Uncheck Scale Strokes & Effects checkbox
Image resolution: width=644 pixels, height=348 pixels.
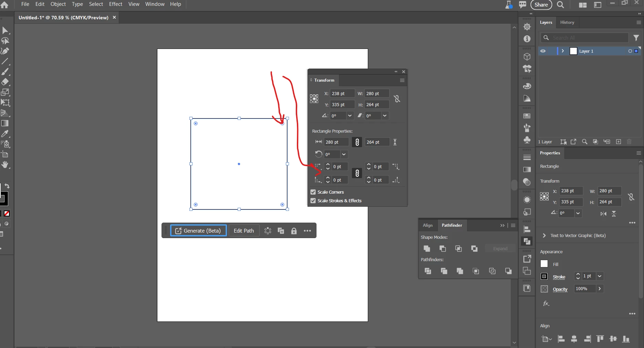tap(313, 201)
